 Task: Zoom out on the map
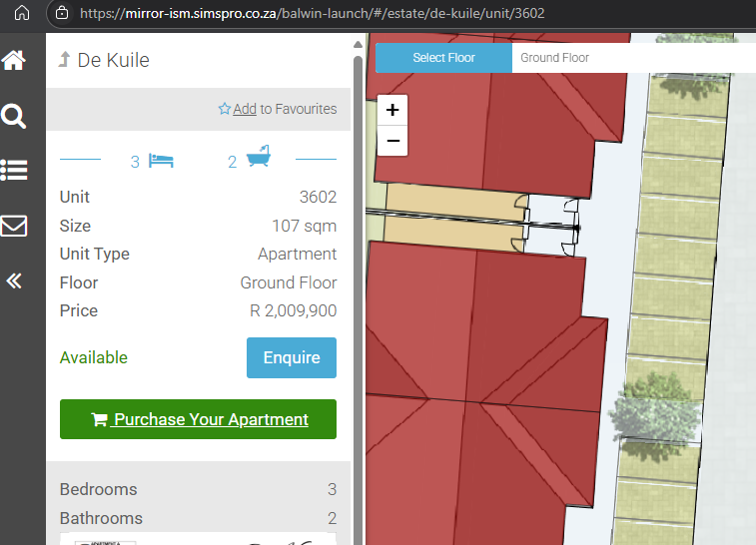tap(392, 141)
